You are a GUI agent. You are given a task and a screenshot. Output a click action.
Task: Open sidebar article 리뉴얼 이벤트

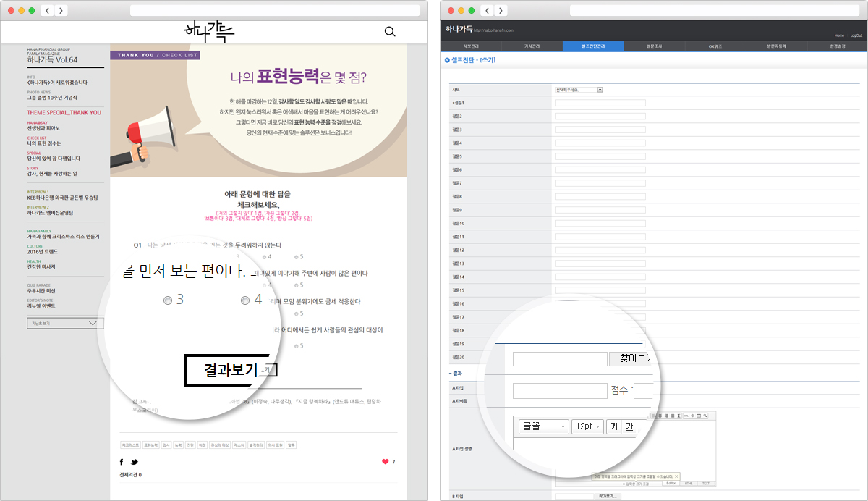41,306
